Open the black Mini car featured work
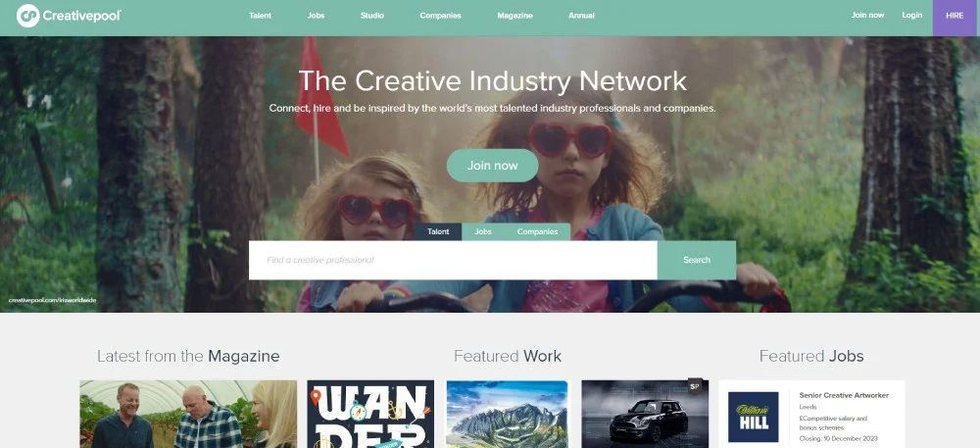 [x=645, y=414]
